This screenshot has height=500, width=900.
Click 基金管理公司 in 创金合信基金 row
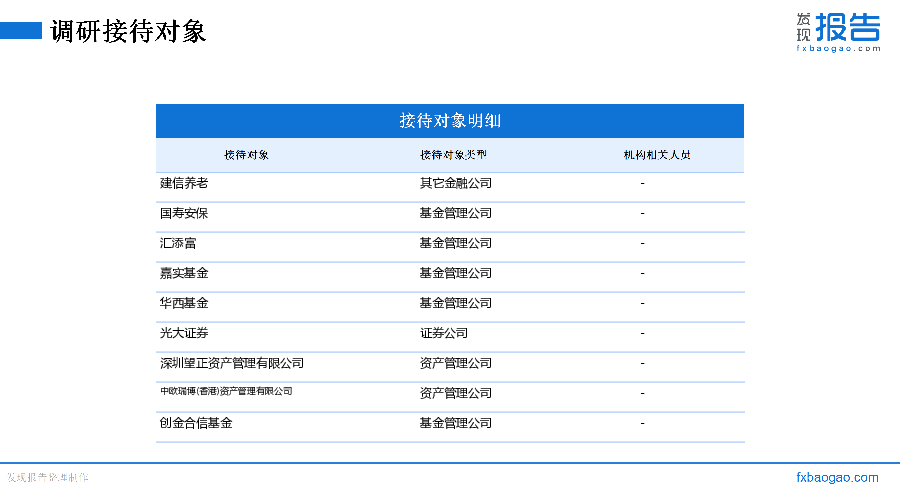click(x=456, y=423)
